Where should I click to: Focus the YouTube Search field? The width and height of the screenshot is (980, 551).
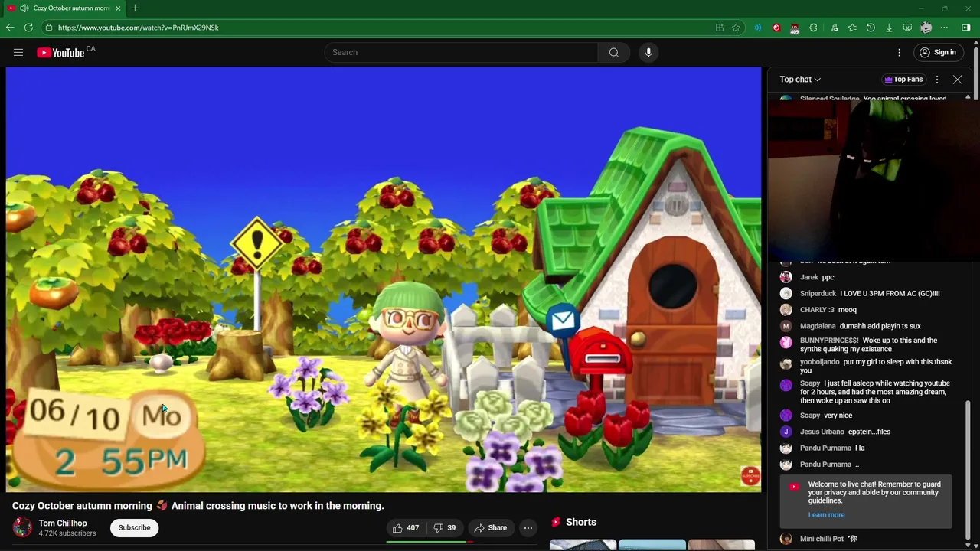coord(461,52)
